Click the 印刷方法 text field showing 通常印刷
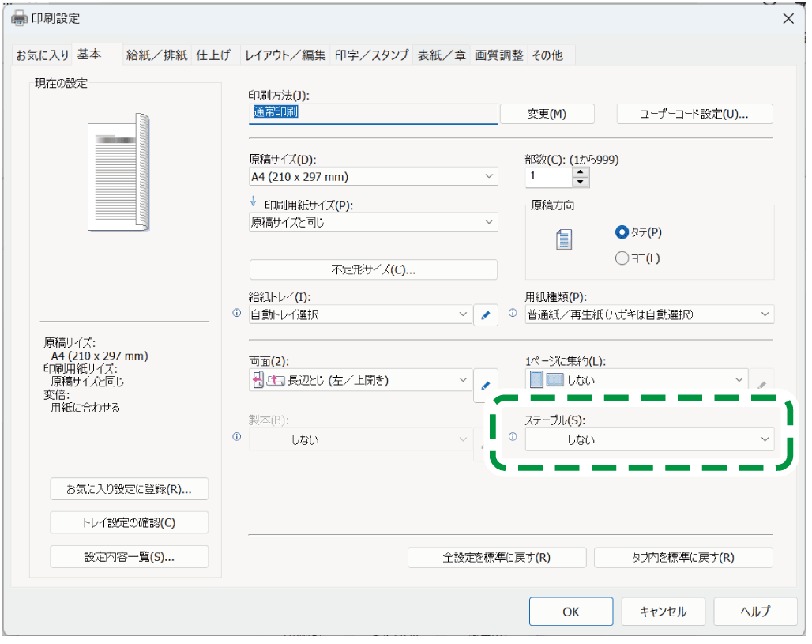This screenshot has height=644, width=812. 373,113
